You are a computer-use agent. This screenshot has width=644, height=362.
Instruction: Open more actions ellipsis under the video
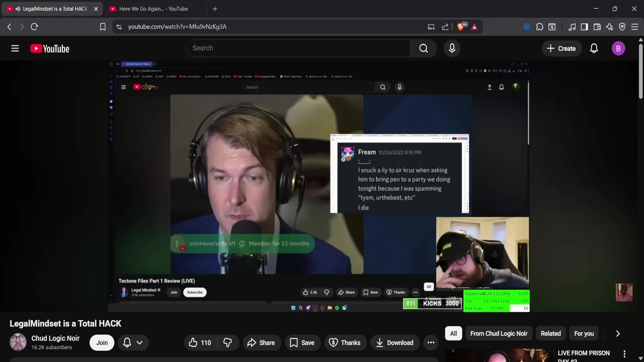click(x=431, y=343)
